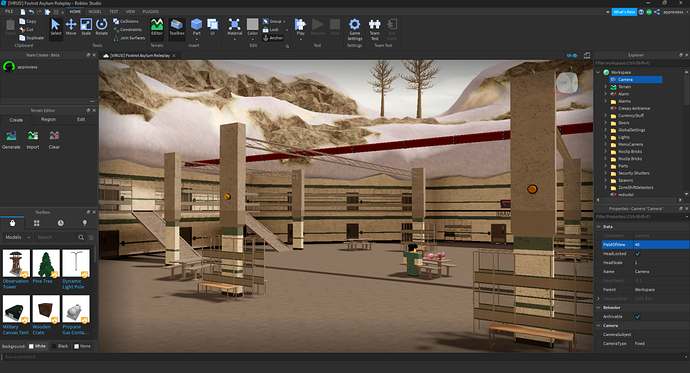The height and width of the screenshot is (373, 690).
Task: Click the New file icon in quick access bar
Action: (23, 12)
